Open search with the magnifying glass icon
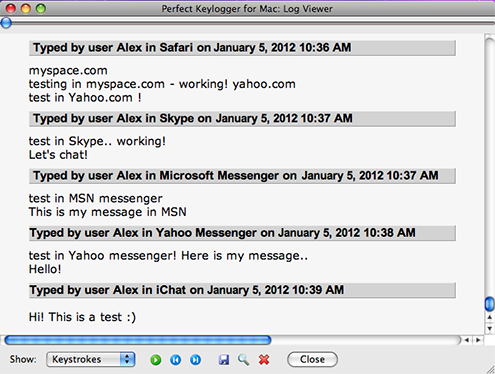Image resolution: width=495 pixels, height=374 pixels. 244,360
